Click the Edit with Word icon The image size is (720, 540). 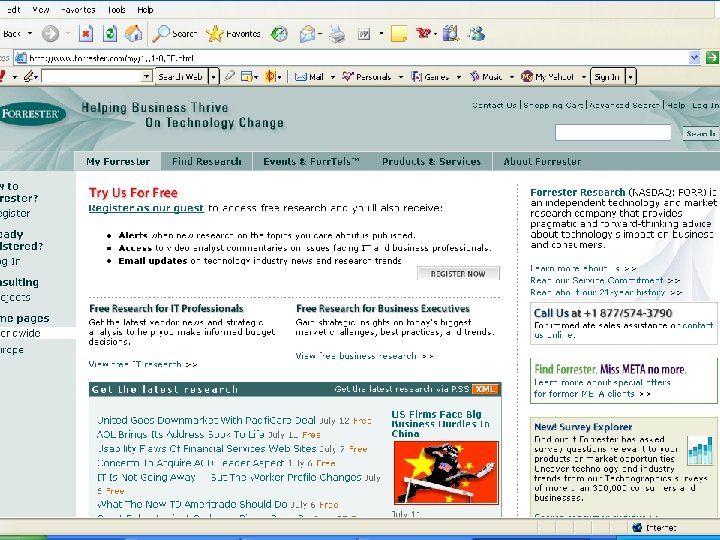[364, 34]
